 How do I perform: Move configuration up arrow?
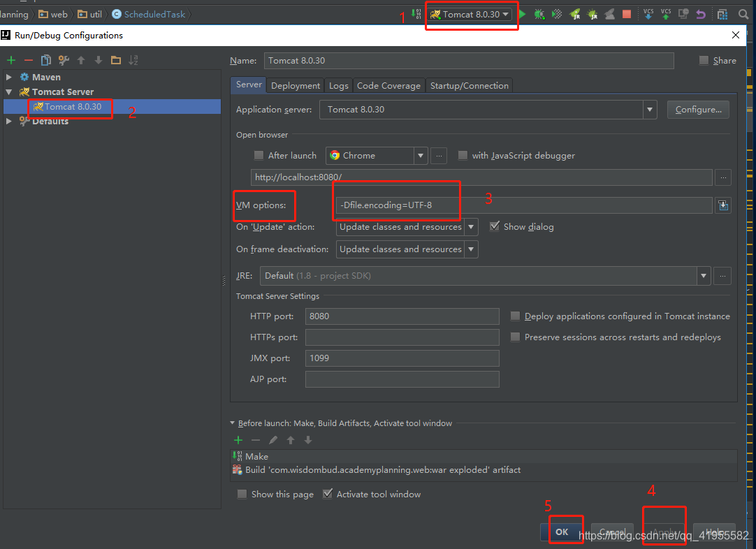click(x=81, y=60)
